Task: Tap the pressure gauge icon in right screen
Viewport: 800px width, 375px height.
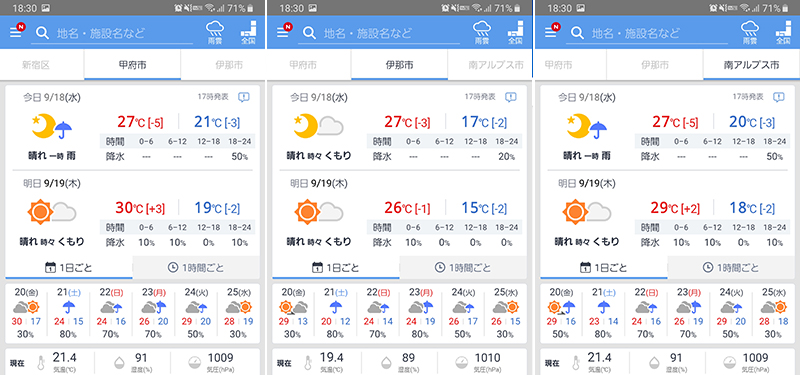Action: [x=729, y=363]
